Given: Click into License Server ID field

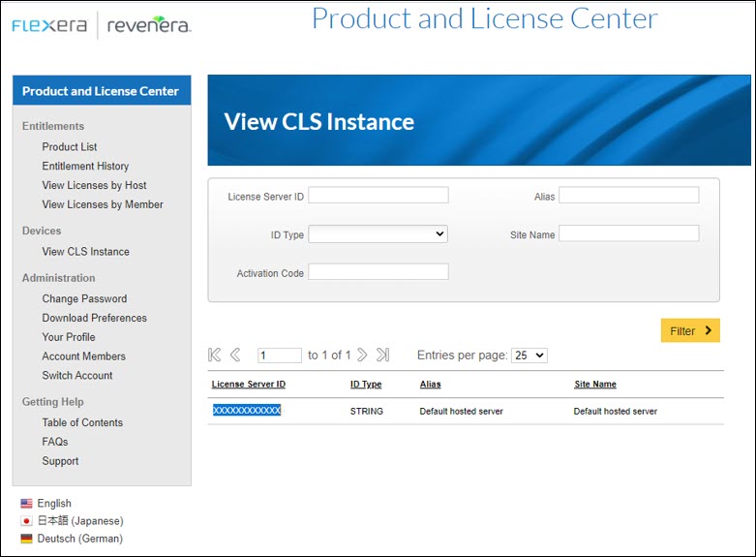Looking at the screenshot, I should pos(378,196).
